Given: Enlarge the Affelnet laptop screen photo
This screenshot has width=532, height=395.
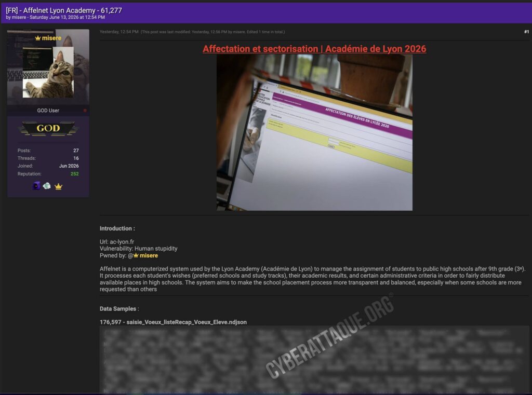Looking at the screenshot, I should point(314,132).
